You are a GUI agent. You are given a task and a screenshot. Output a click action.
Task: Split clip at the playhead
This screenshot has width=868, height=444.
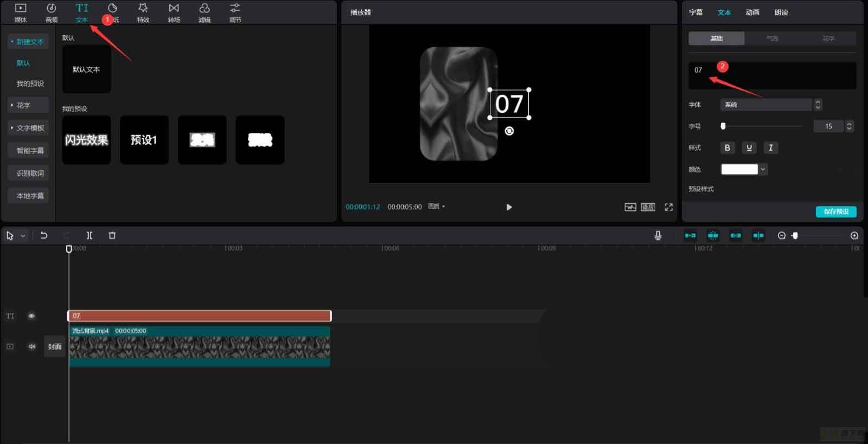pyautogui.click(x=90, y=235)
